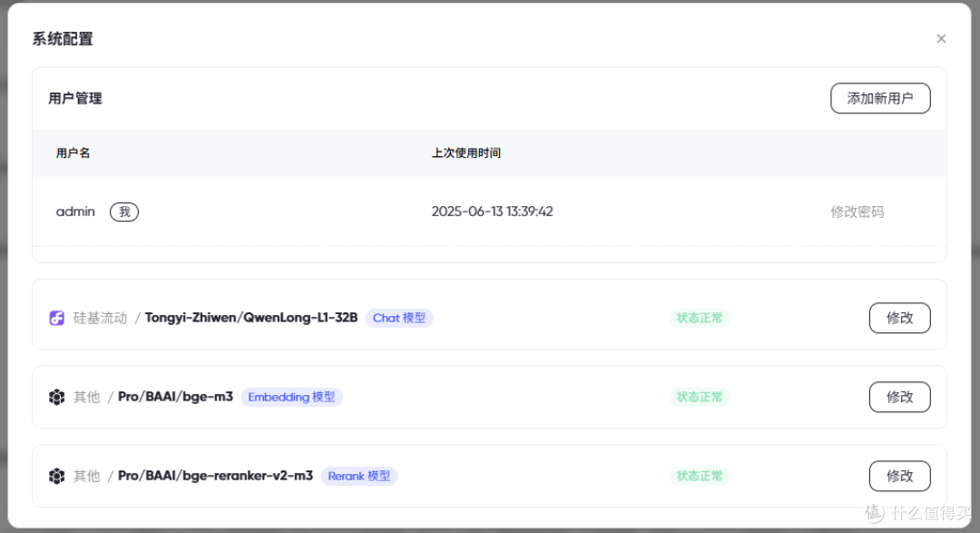Click the Embedding 模型 tag
This screenshot has width=980, height=533.
292,397
